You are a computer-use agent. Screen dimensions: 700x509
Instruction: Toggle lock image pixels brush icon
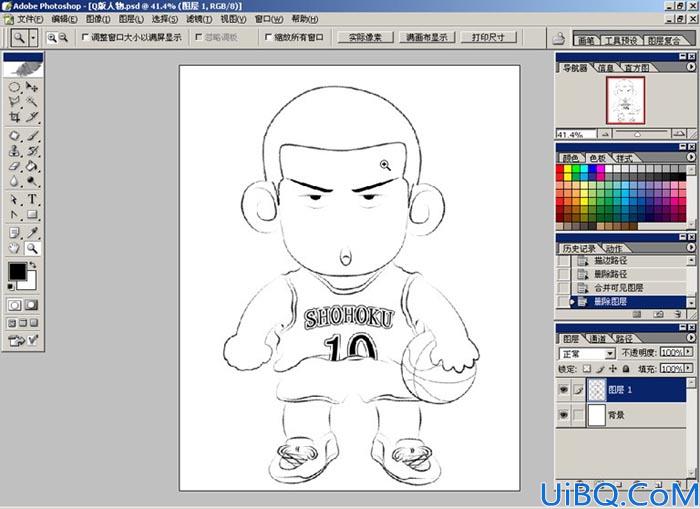[x=600, y=369]
